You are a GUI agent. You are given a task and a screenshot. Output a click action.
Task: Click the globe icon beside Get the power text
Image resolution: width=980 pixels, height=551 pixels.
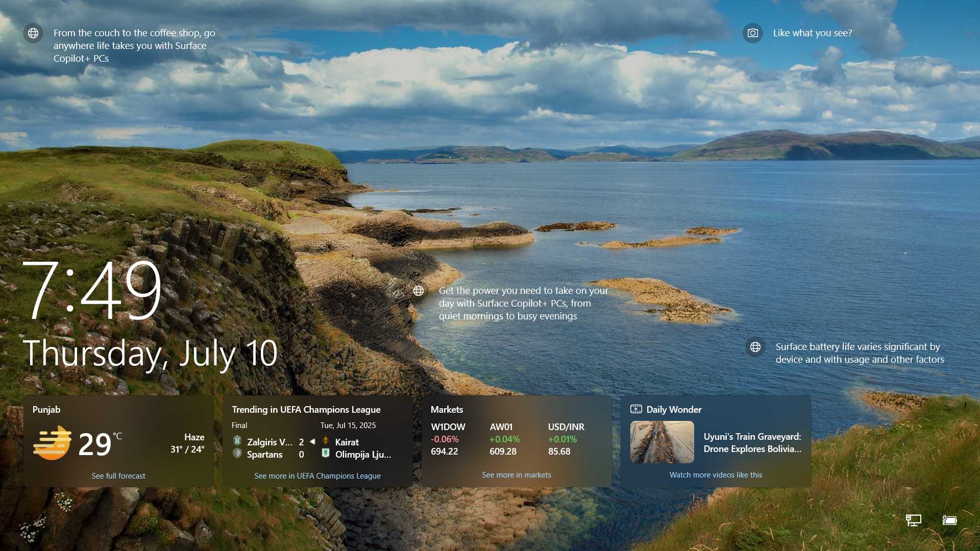point(419,291)
